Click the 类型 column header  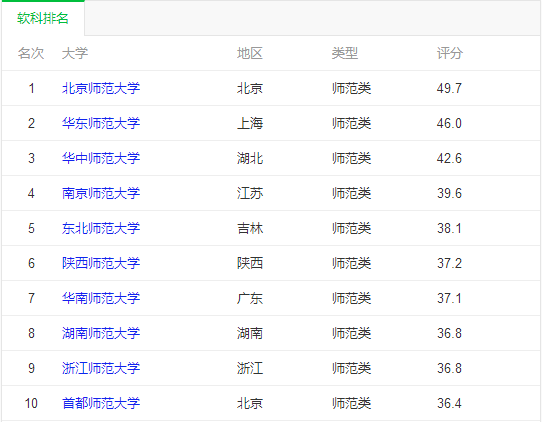[345, 54]
